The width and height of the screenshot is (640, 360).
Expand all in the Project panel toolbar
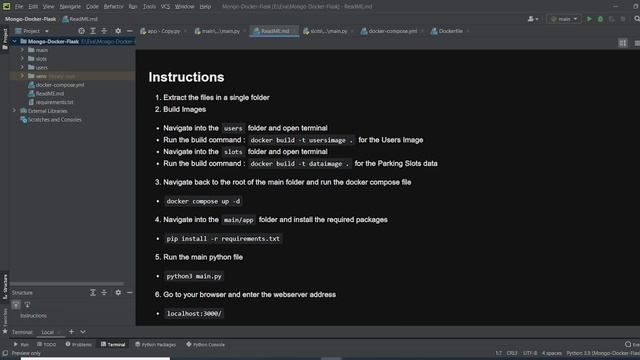(93, 31)
